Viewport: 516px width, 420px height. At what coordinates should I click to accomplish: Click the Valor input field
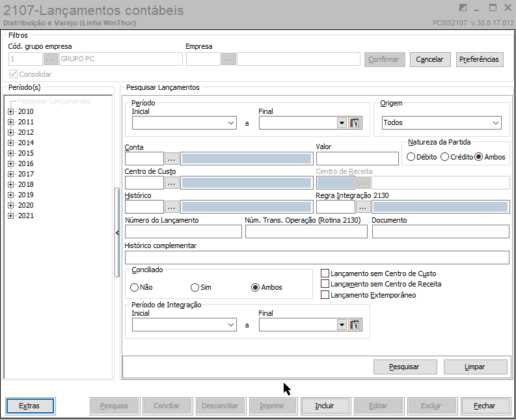[x=357, y=159]
